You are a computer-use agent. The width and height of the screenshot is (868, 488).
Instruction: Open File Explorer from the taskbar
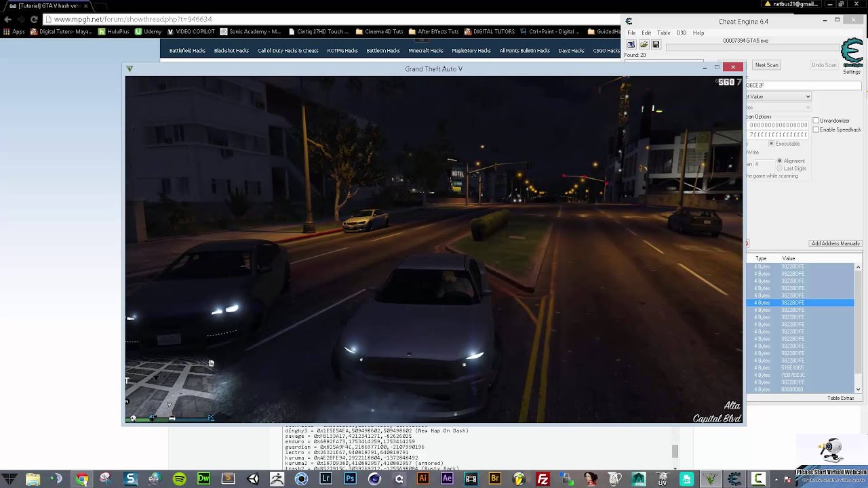click(33, 479)
